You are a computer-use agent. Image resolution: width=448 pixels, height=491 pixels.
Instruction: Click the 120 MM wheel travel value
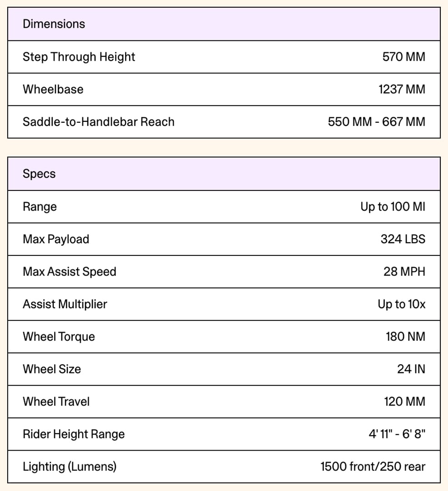coord(404,402)
